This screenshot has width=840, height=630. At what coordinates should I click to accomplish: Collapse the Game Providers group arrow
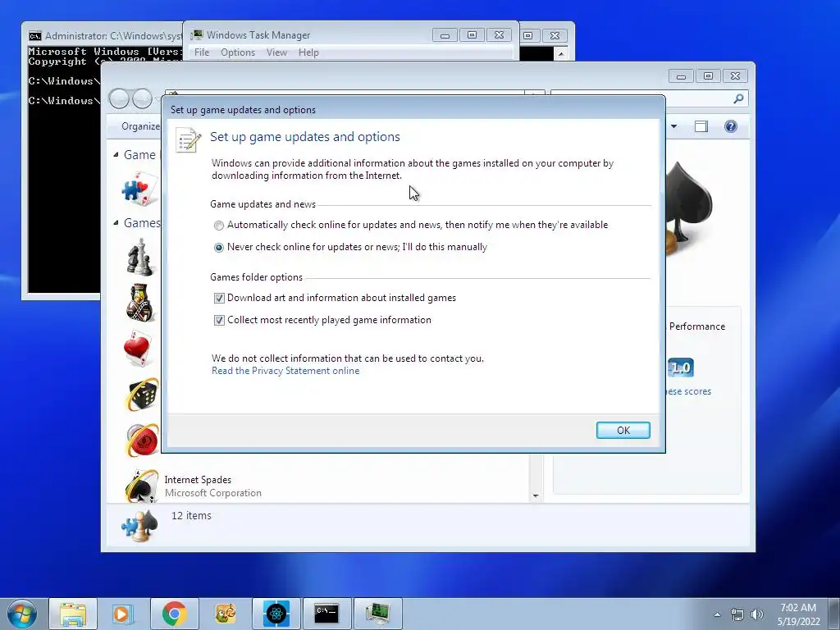click(x=116, y=155)
